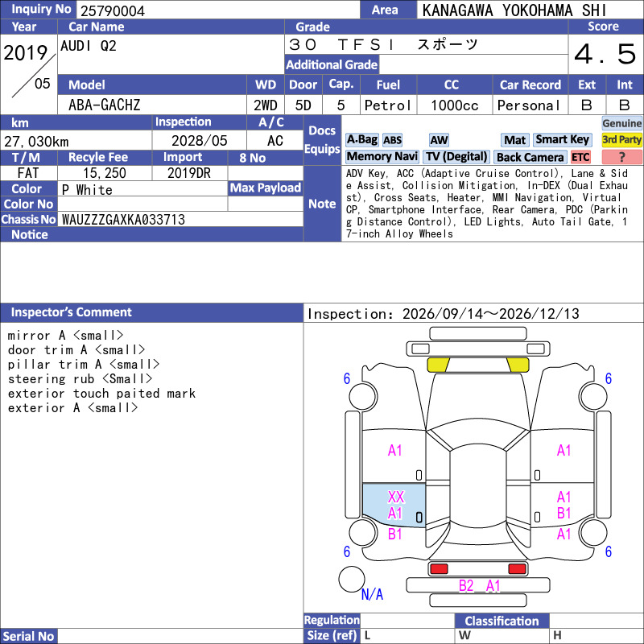Viewport: 644px width, 644px height.
Task: Click the TV (Degital) badge
Action: pyautogui.click(x=456, y=156)
